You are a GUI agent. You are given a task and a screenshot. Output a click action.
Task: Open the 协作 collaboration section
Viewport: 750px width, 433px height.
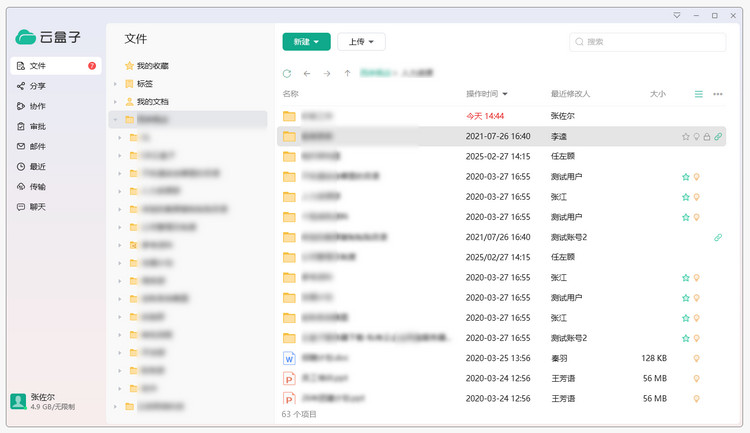click(32, 106)
